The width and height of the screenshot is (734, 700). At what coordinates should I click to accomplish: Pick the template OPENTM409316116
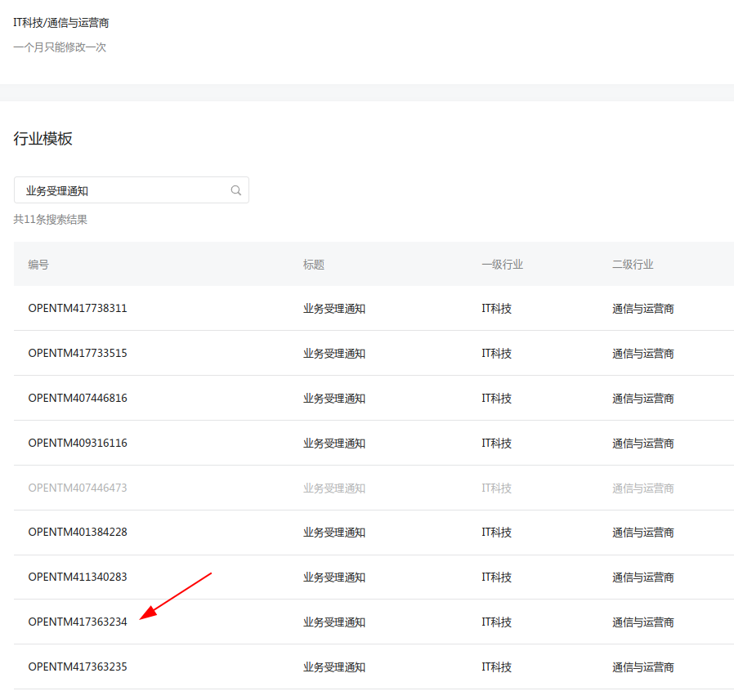[78, 444]
